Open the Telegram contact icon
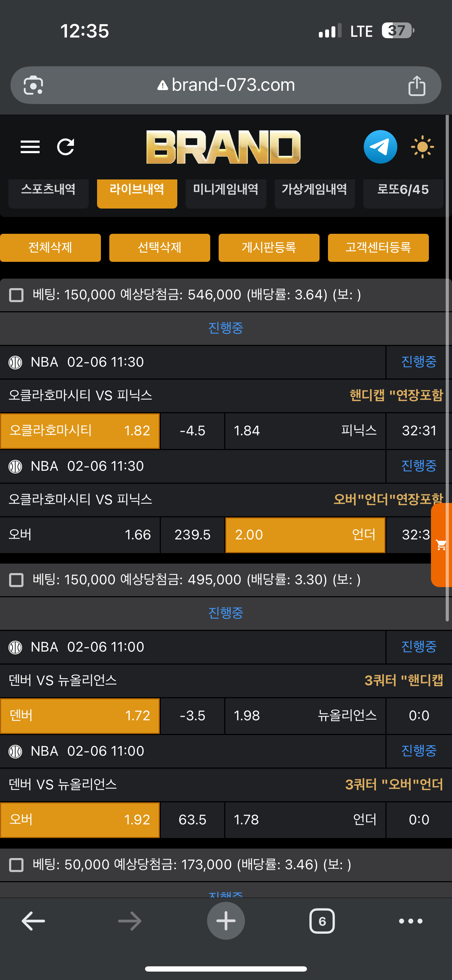 pos(380,147)
